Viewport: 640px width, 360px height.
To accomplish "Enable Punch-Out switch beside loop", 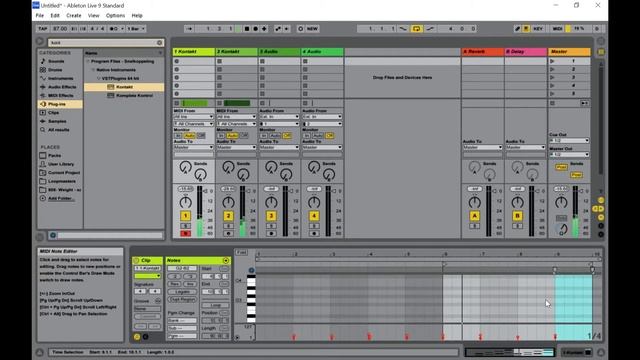I will pyautogui.click(x=430, y=29).
